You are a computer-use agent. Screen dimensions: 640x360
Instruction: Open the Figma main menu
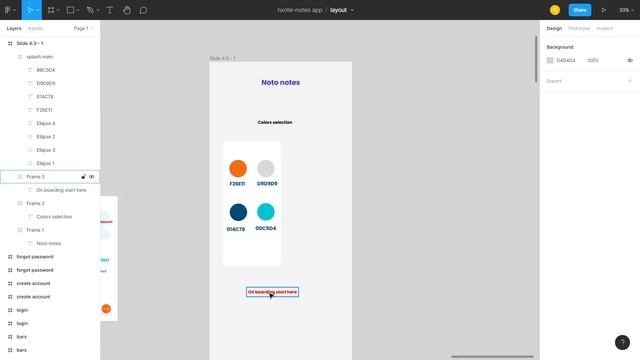(7, 10)
